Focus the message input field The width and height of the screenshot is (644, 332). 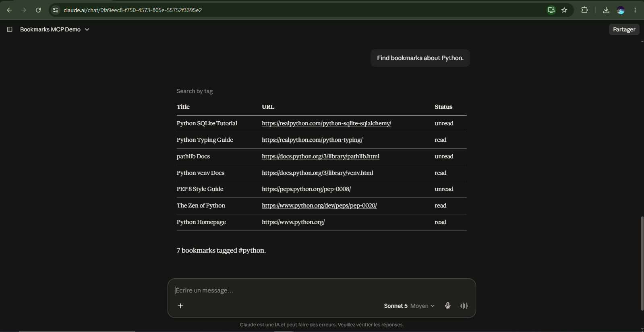click(x=321, y=290)
